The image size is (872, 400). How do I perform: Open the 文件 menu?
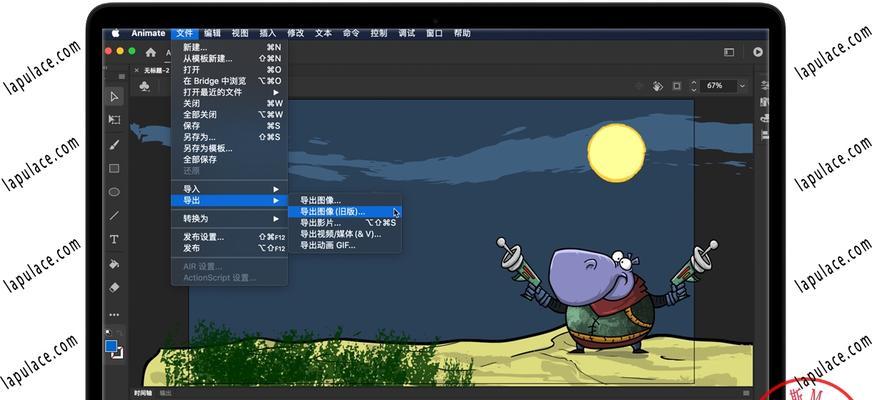click(x=185, y=33)
